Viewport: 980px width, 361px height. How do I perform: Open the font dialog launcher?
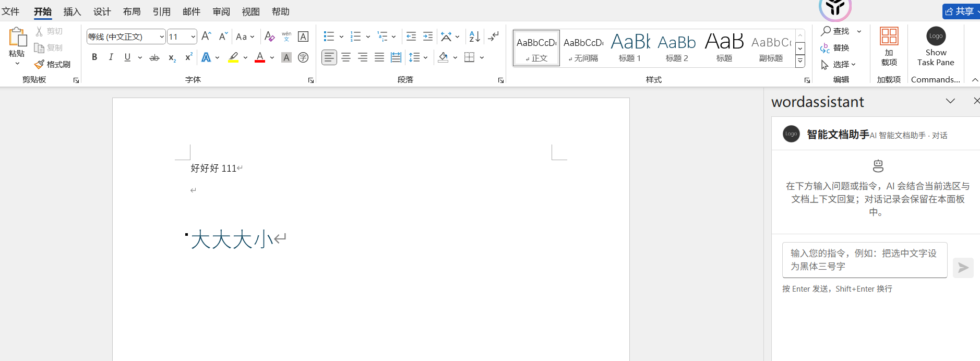click(x=311, y=80)
